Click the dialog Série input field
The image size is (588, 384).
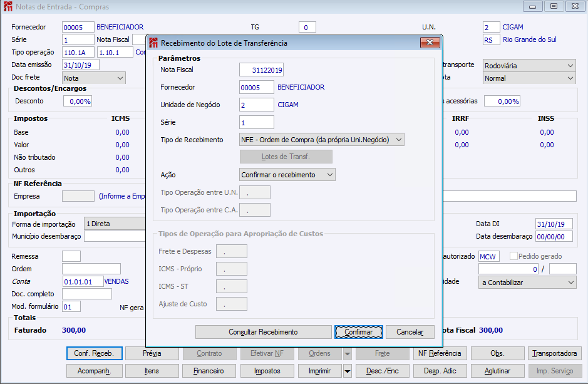pos(257,122)
